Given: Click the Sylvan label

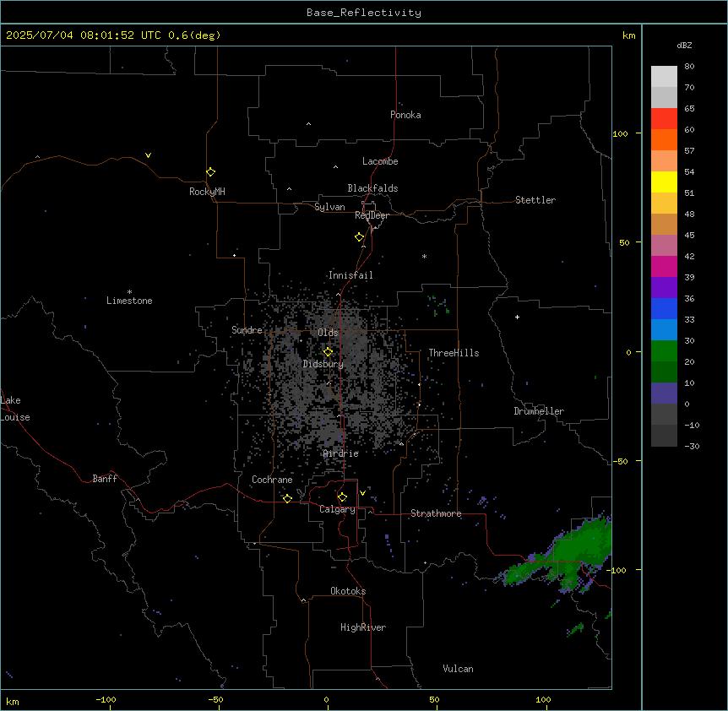Looking at the screenshot, I should click(329, 207).
